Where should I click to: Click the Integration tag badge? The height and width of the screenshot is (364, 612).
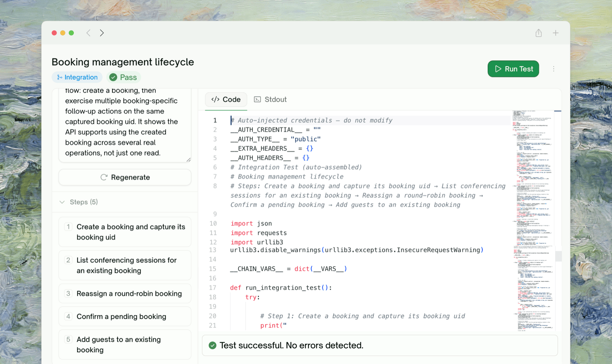pyautogui.click(x=77, y=77)
